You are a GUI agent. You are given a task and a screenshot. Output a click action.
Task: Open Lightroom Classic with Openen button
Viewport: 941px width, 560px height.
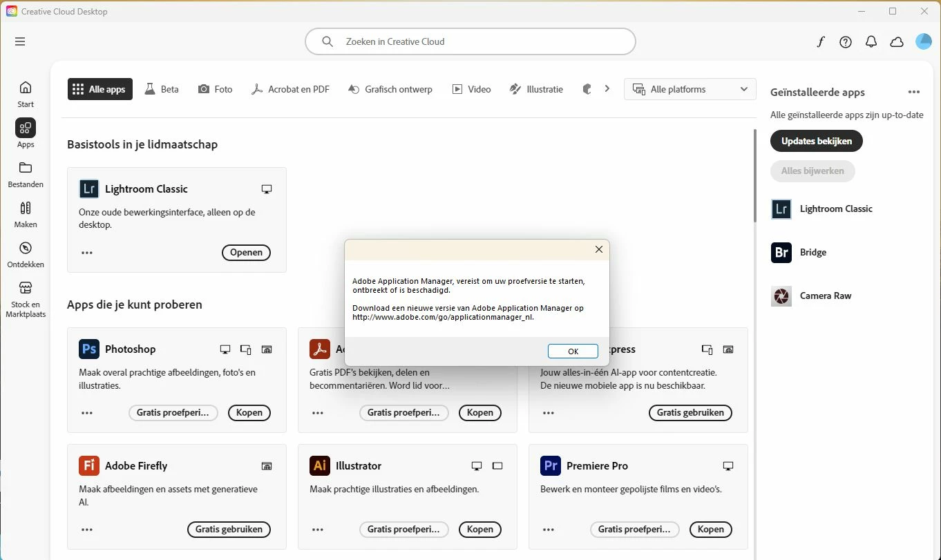(x=246, y=253)
